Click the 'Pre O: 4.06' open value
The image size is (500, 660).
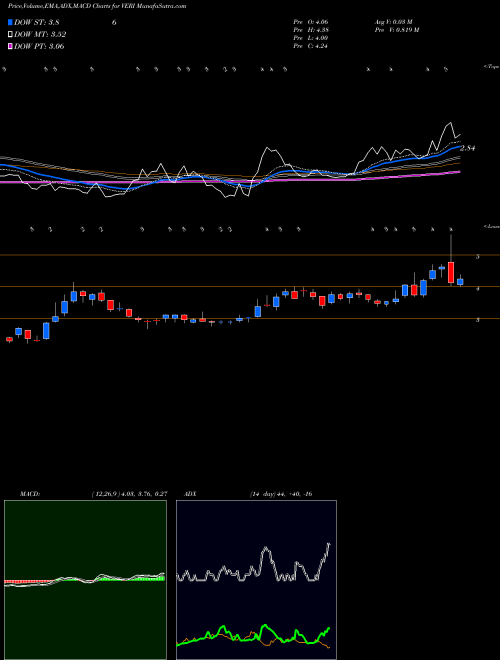tap(311, 22)
